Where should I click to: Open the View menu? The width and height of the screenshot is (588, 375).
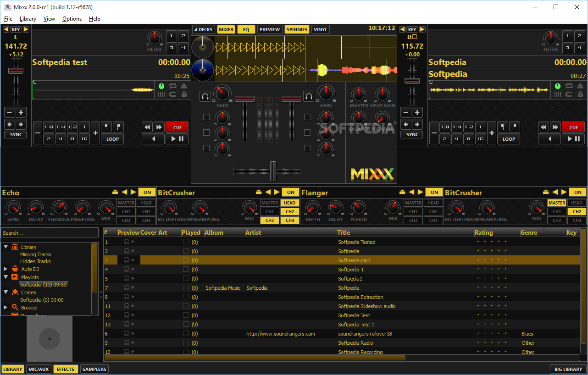[49, 19]
